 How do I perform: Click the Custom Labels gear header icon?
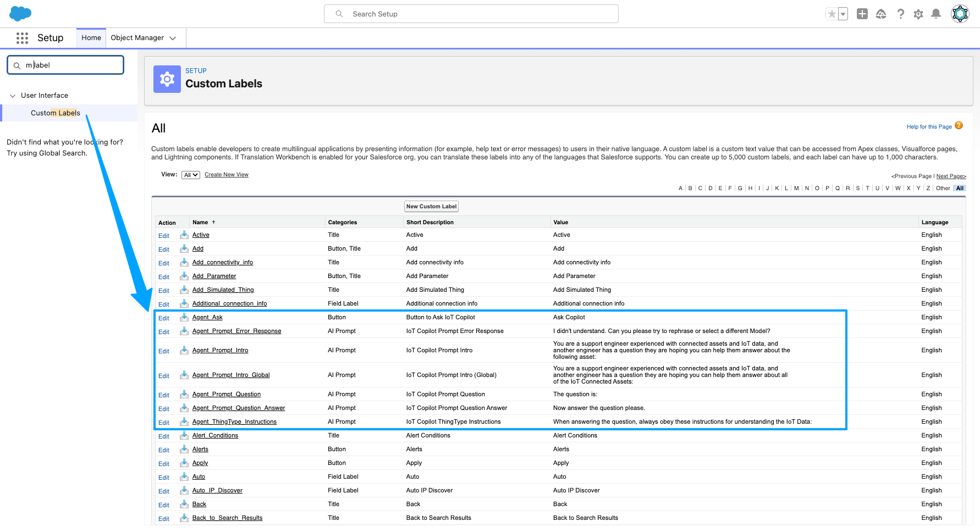[167, 79]
